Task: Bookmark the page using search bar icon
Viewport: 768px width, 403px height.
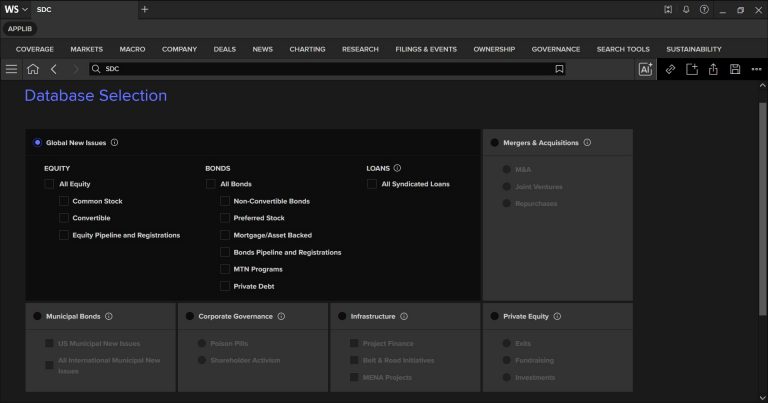Action: click(x=559, y=69)
